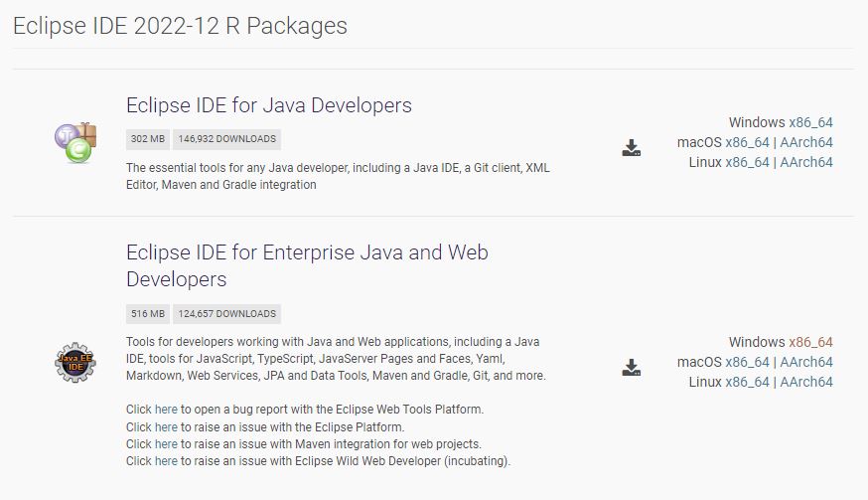Download Java Developers Linux AArch64 build
Image resolution: width=868 pixels, height=500 pixels.
[x=806, y=162]
